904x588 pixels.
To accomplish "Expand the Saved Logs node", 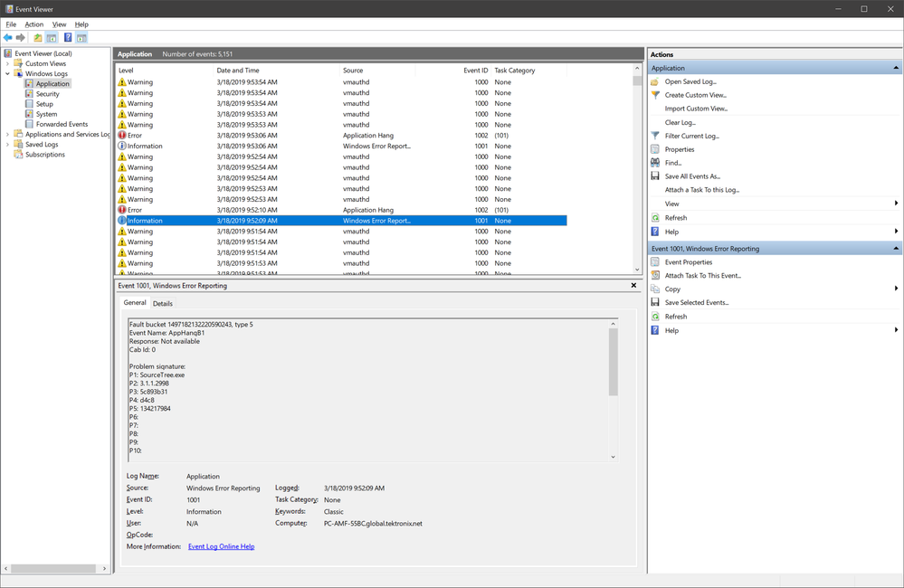I will [x=7, y=144].
